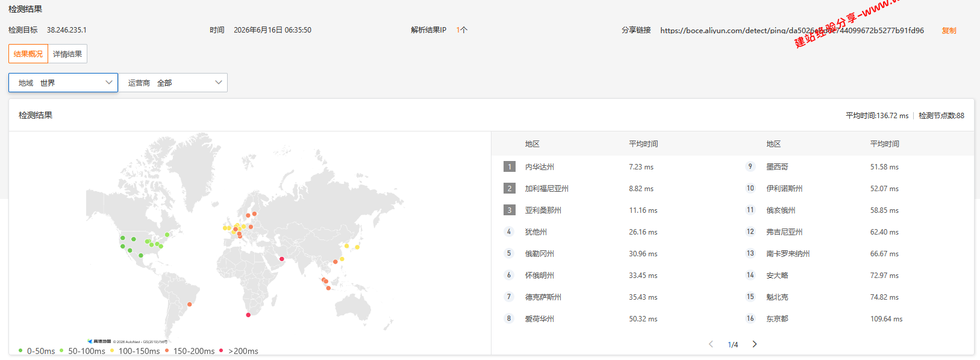Open the 运营商 全部 dropdown
The height and width of the screenshot is (360, 980).
pyautogui.click(x=173, y=83)
